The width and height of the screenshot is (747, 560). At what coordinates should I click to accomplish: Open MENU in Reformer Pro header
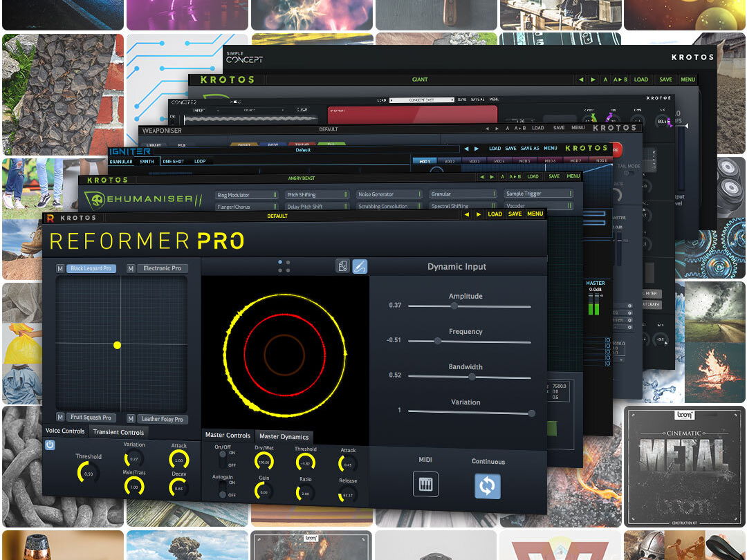point(535,214)
